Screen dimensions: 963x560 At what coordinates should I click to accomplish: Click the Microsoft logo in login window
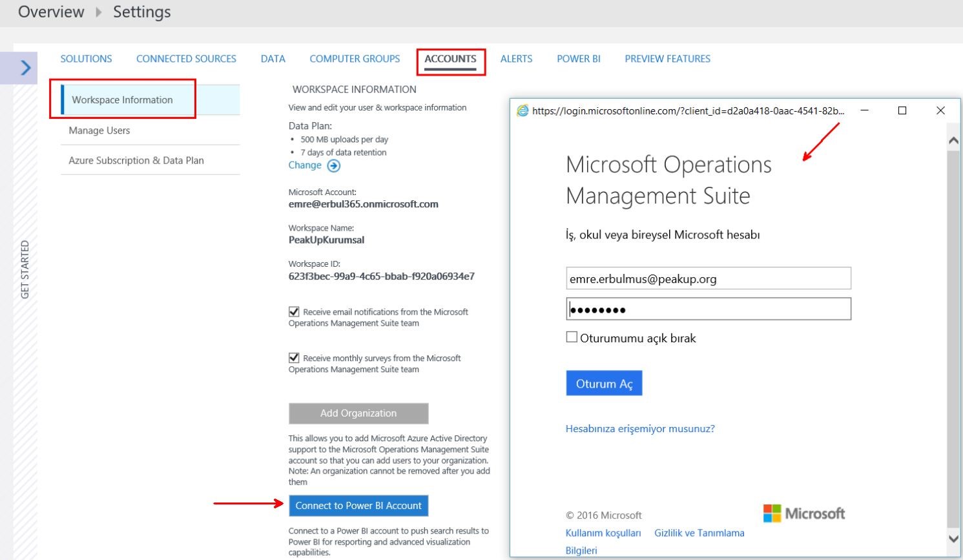click(804, 513)
